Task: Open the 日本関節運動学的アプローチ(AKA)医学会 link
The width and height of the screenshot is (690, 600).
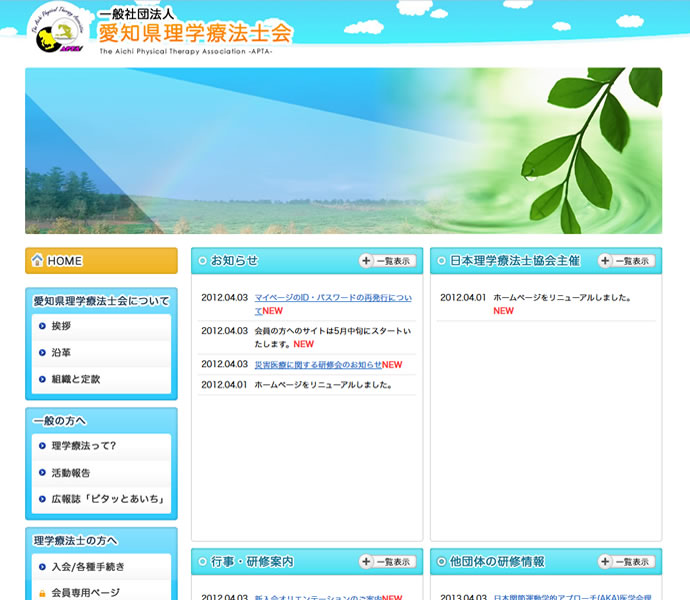Action: pyautogui.click(x=572, y=596)
